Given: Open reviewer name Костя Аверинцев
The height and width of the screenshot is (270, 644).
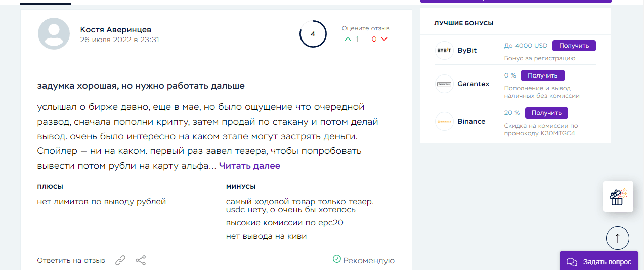Looking at the screenshot, I should [x=115, y=30].
